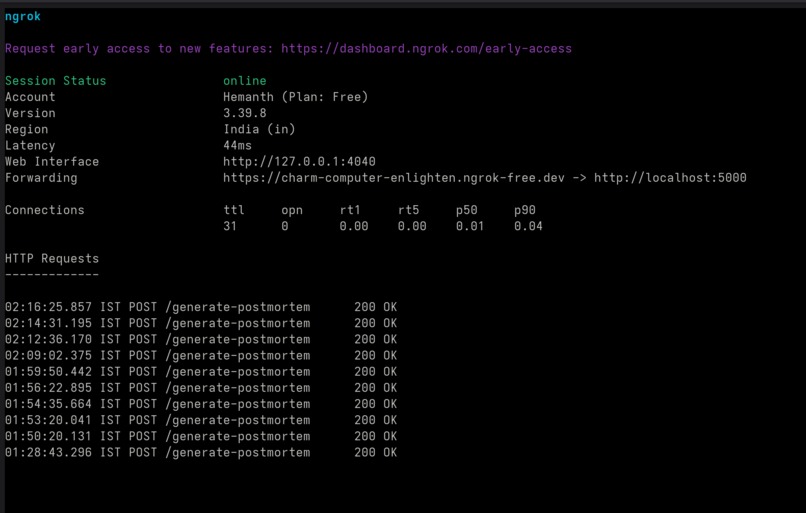Click the Web Interface URL http://127.0.0.1:4040
The width and height of the screenshot is (806, 513).
pos(299,161)
